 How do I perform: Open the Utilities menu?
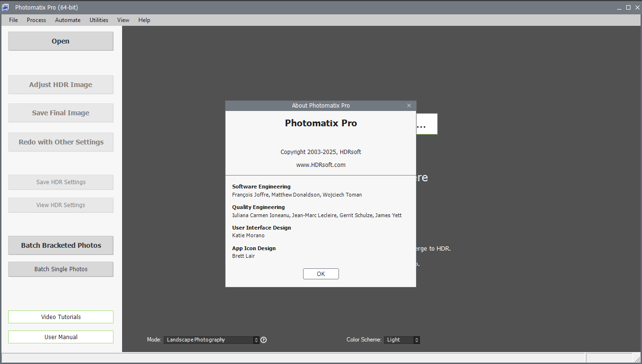coord(99,20)
